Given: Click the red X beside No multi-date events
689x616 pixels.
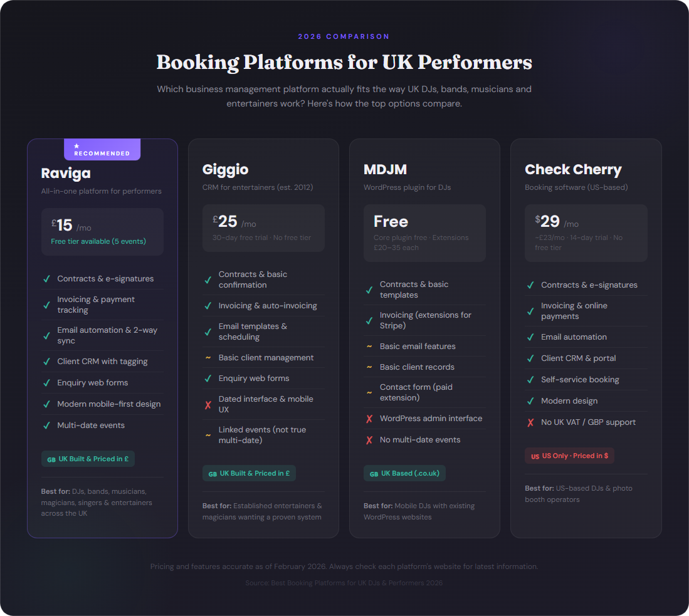Looking at the screenshot, I should click(x=369, y=440).
